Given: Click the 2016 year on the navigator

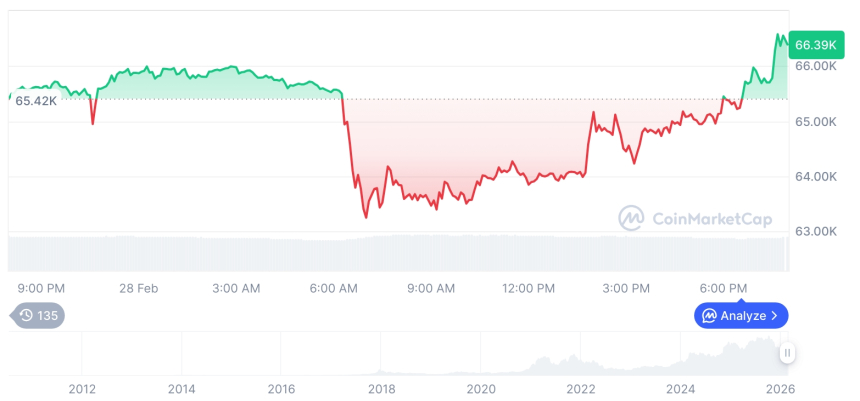Looking at the screenshot, I should click(x=281, y=388).
